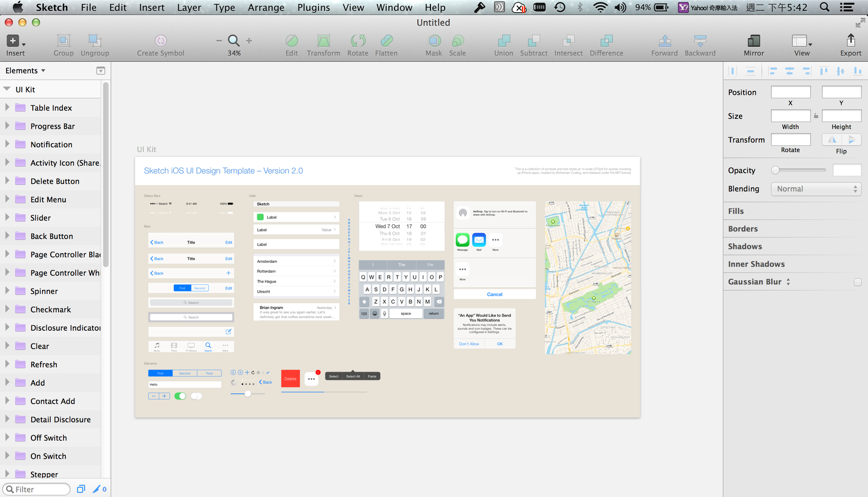Select the Off Switch layer row
This screenshot has width=868, height=497.
click(50, 437)
